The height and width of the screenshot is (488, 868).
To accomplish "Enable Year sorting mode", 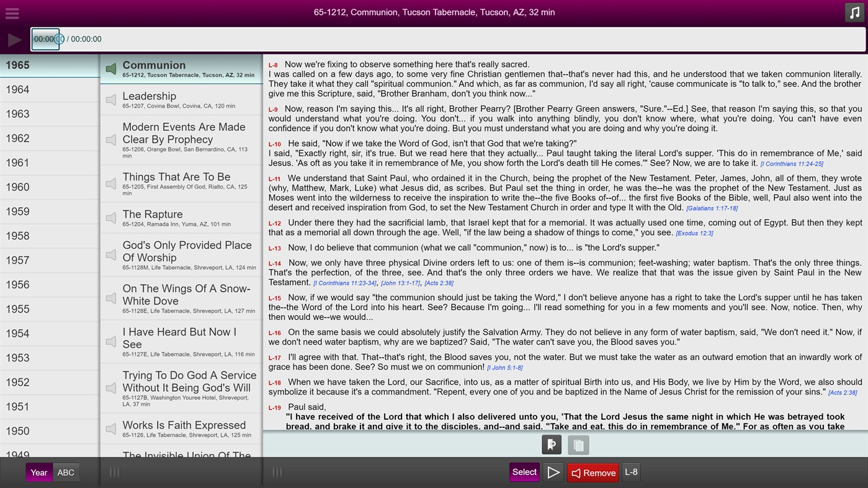I will tap(38, 472).
